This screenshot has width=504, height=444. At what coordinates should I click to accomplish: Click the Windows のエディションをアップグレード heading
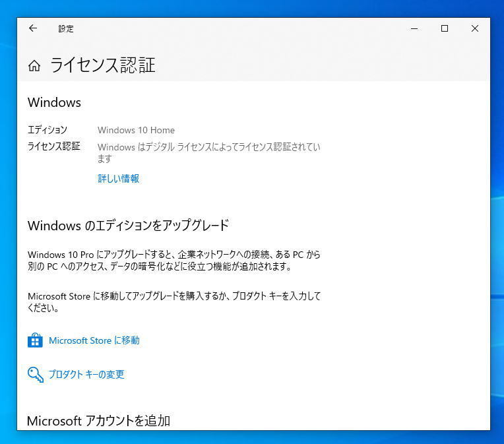pos(128,226)
